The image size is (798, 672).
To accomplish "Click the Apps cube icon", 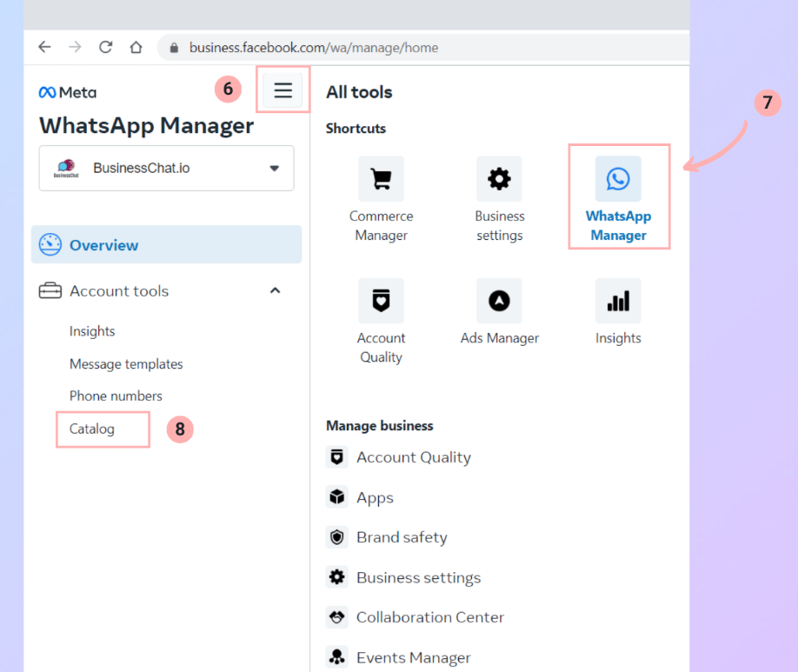I will pyautogui.click(x=337, y=497).
